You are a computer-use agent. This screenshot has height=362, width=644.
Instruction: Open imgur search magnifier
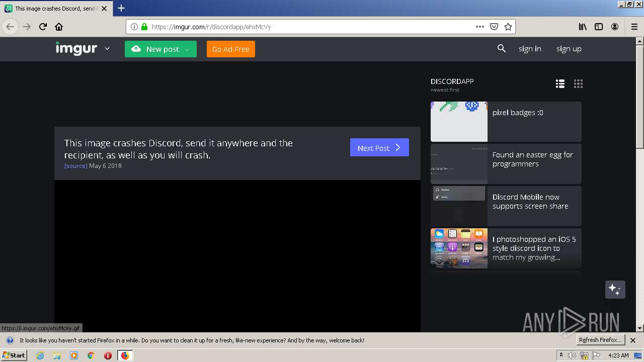[502, 49]
